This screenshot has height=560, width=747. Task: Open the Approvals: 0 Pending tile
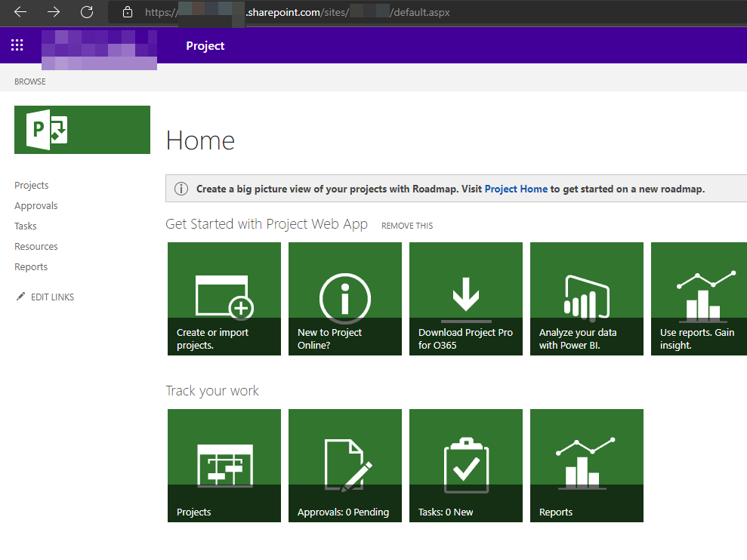345,466
